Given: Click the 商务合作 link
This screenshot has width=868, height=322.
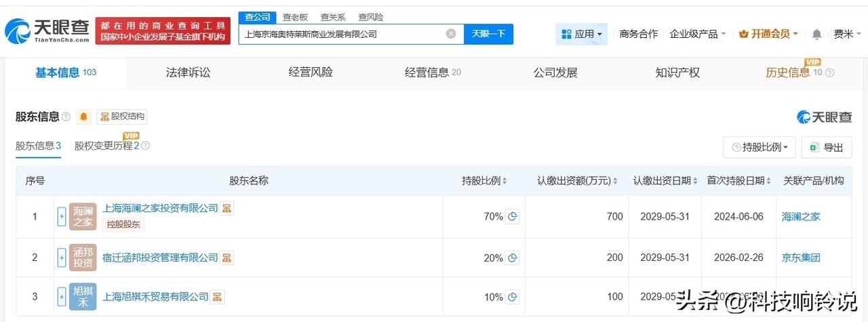Looking at the screenshot, I should (639, 34).
